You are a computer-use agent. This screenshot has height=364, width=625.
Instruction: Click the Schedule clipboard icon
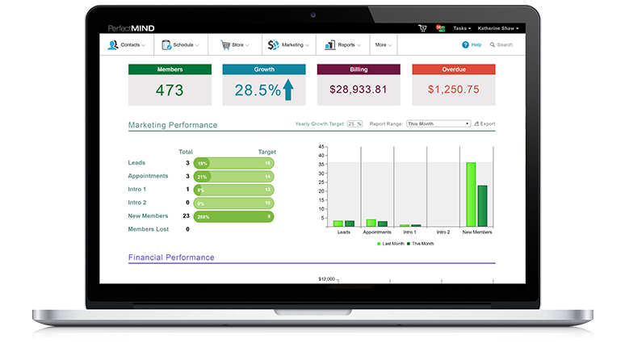point(166,45)
